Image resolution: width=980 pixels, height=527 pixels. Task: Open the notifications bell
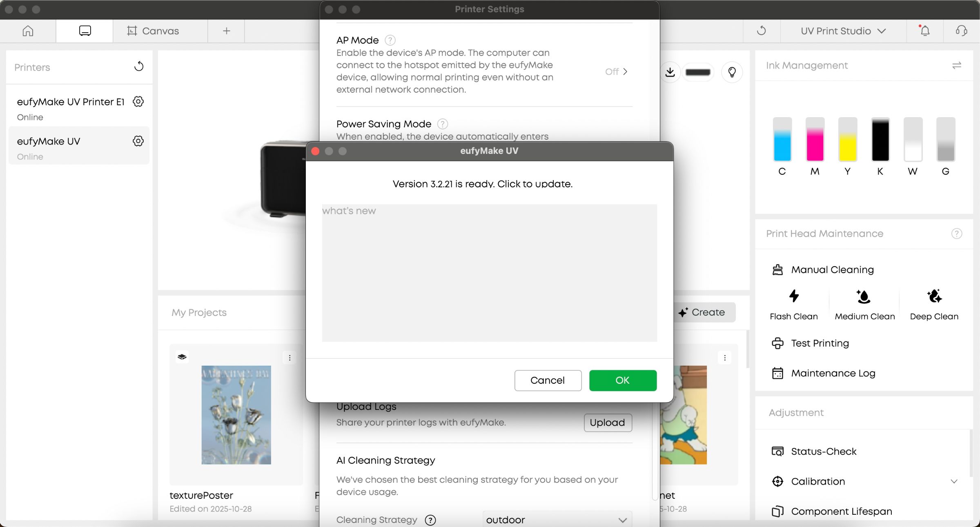[925, 31]
